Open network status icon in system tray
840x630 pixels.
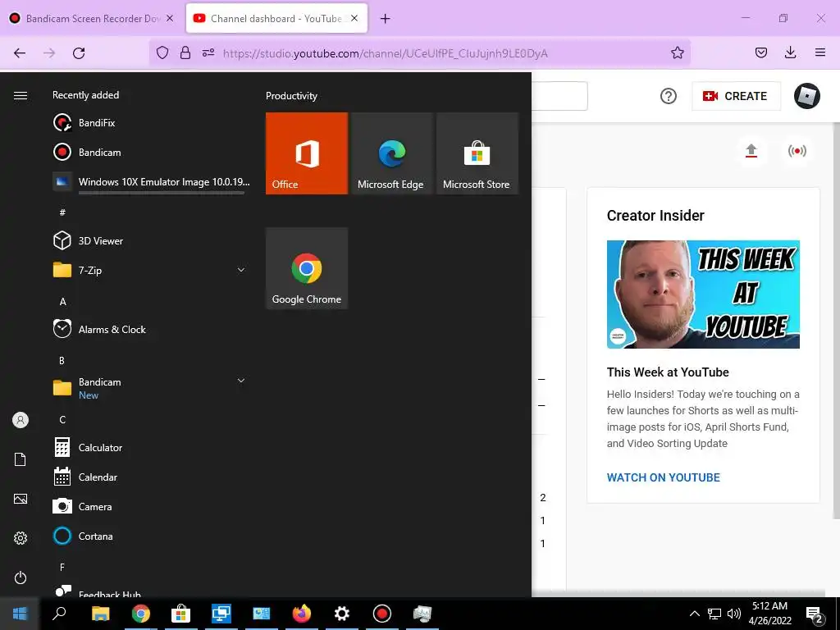click(x=714, y=614)
